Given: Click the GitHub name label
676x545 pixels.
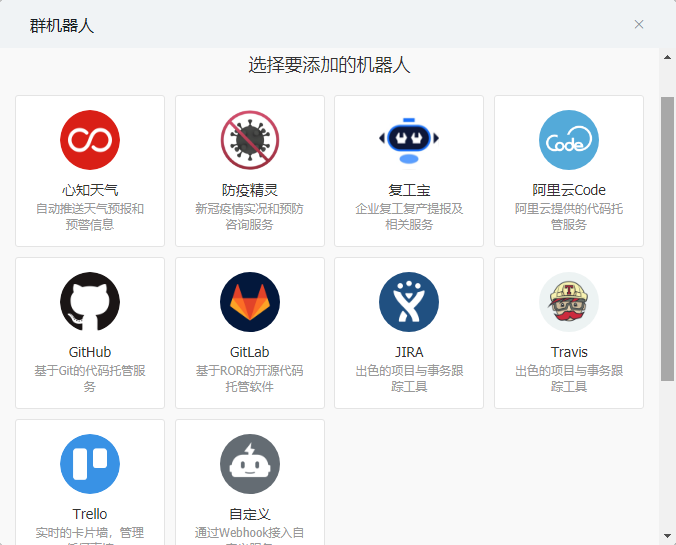Looking at the screenshot, I should tap(90, 352).
